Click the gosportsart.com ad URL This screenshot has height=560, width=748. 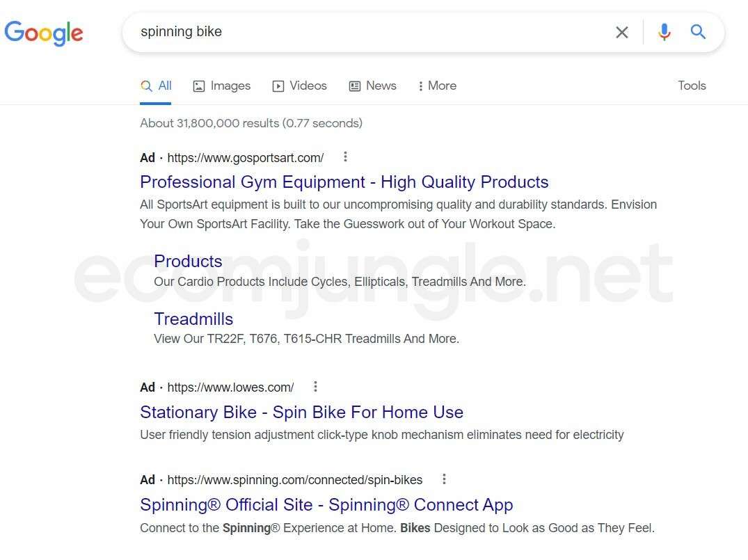pyautogui.click(x=245, y=158)
